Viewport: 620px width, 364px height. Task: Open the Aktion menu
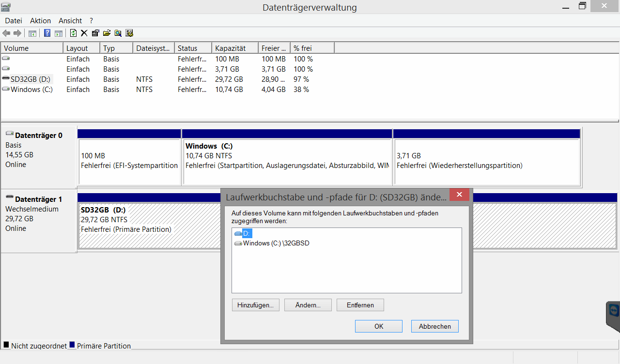40,20
